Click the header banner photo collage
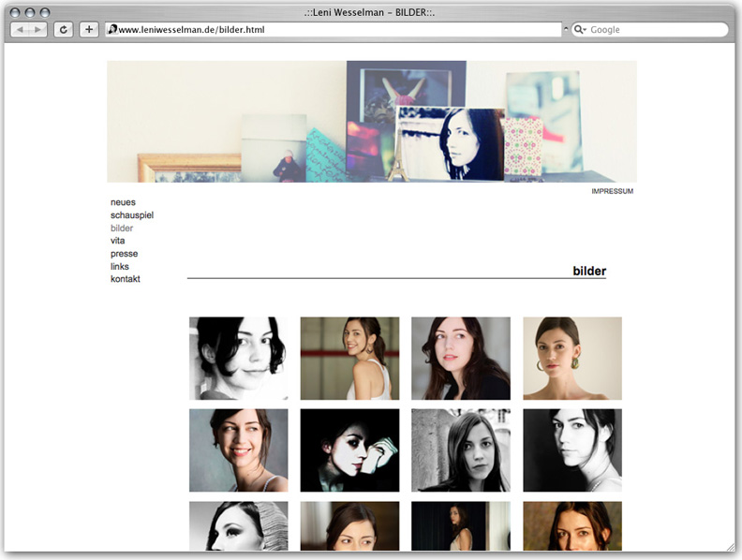The width and height of the screenshot is (742, 560). tap(372, 122)
